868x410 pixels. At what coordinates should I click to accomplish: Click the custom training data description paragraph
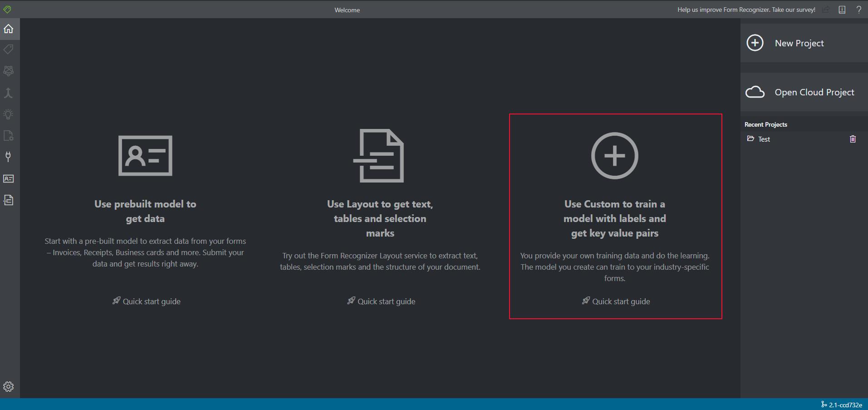coord(615,267)
